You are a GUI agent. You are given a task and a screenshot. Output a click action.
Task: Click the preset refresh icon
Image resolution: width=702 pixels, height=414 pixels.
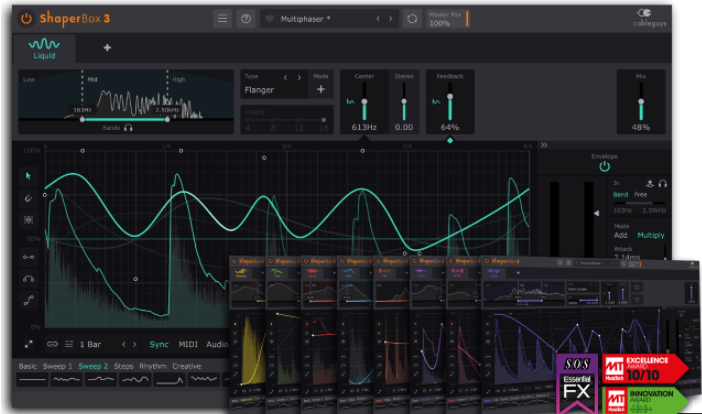pyautogui.click(x=411, y=18)
